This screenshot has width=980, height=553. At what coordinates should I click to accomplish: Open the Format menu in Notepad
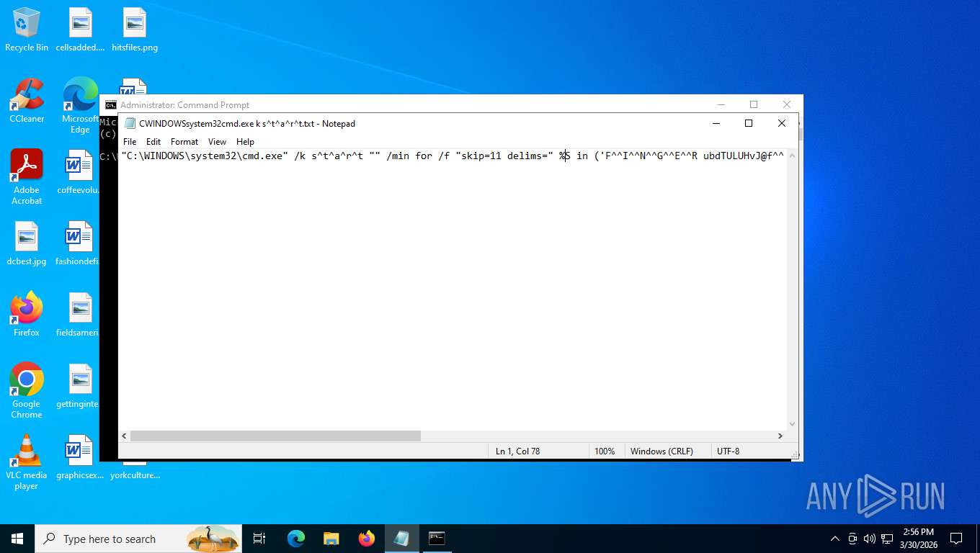[x=184, y=142]
